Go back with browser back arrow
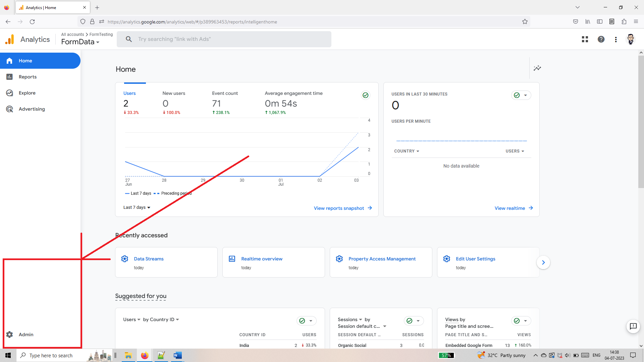644x362 pixels. (x=8, y=22)
